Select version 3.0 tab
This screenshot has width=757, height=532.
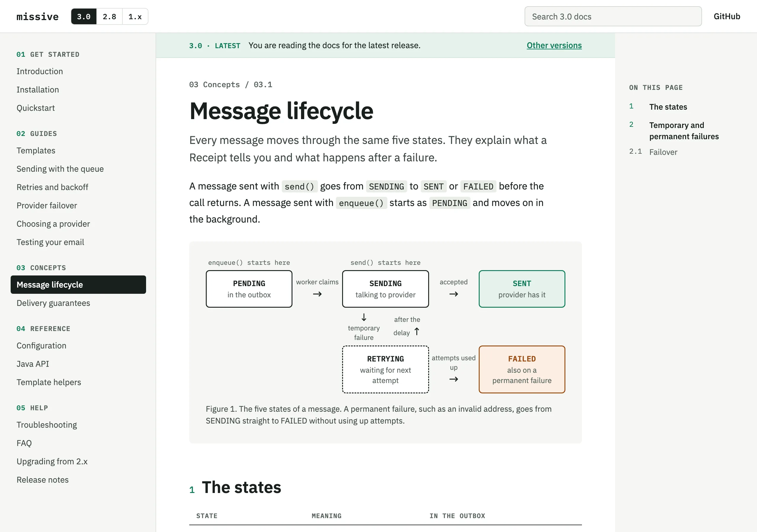pyautogui.click(x=84, y=17)
